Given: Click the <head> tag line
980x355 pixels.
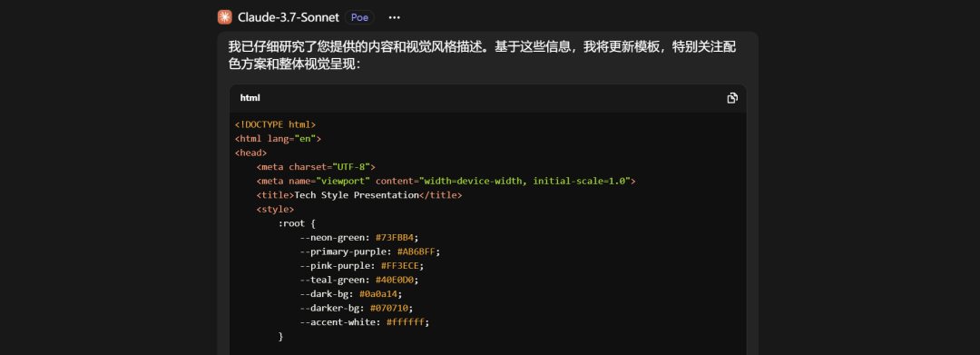Looking at the screenshot, I should [x=251, y=153].
